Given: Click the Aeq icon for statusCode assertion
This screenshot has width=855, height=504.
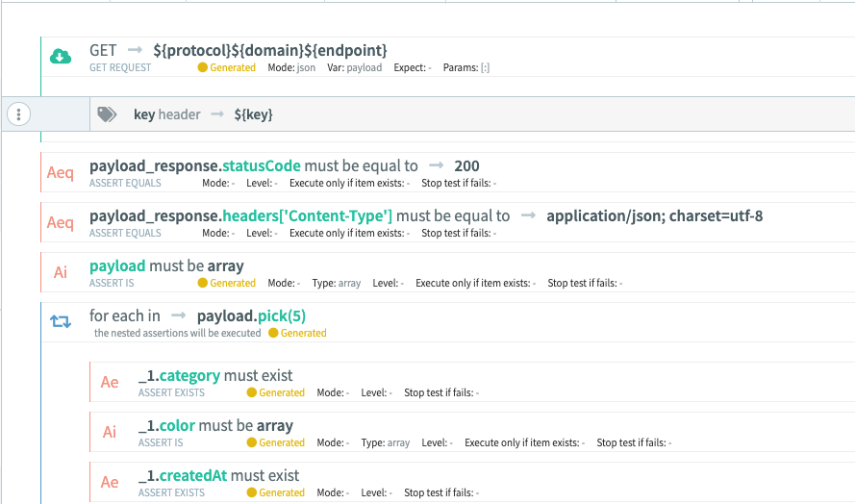Looking at the screenshot, I should (x=61, y=172).
